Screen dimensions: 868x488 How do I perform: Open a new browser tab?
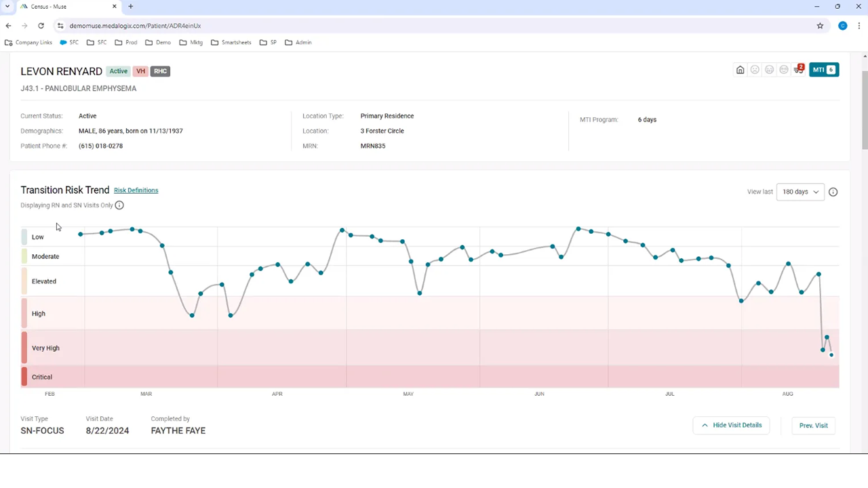point(131,7)
